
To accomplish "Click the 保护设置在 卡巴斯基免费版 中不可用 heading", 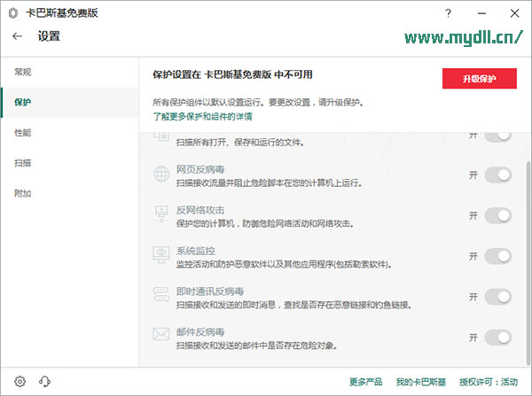I will (x=232, y=74).
